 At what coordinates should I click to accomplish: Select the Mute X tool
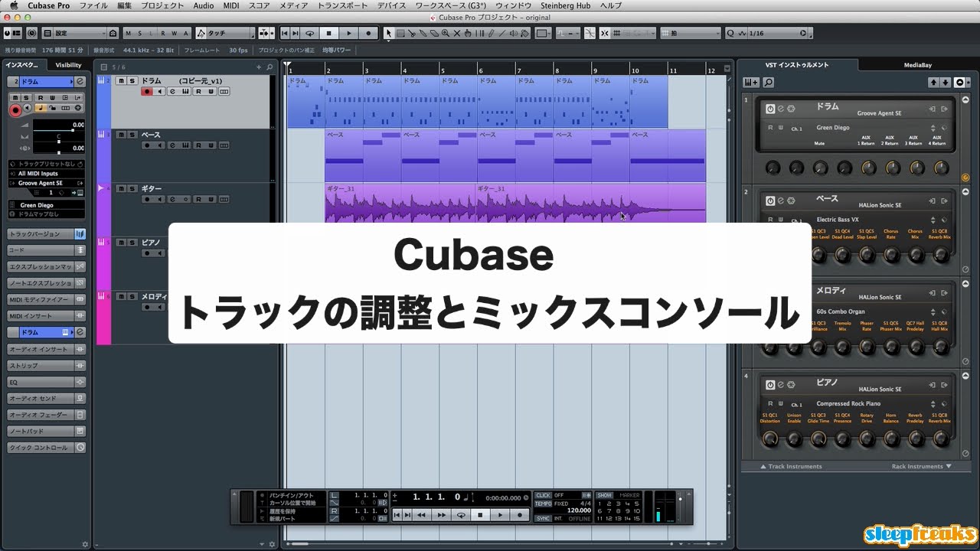[457, 33]
